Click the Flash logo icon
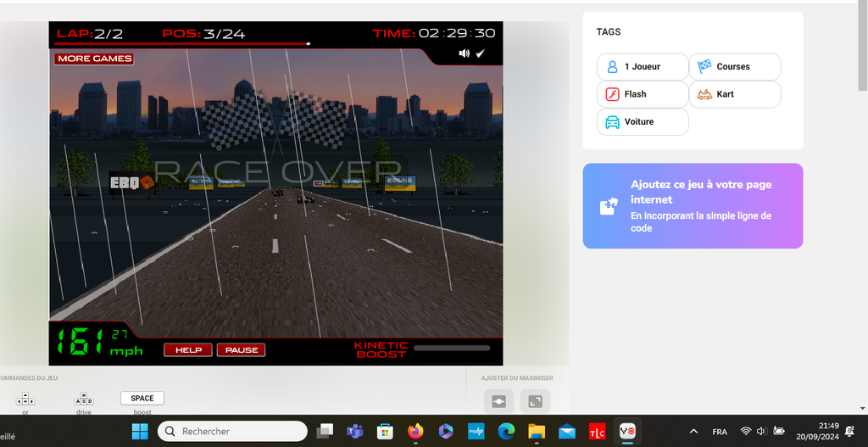This screenshot has width=868, height=447. [612, 94]
